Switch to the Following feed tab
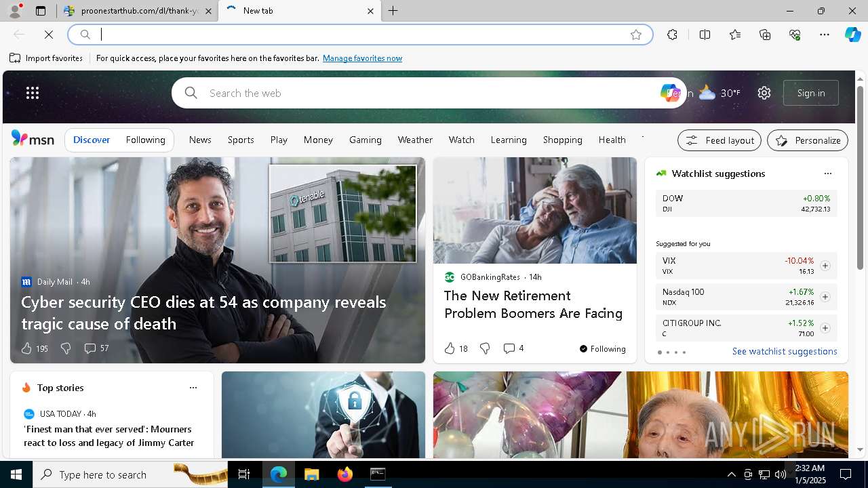The image size is (868, 488). (145, 140)
